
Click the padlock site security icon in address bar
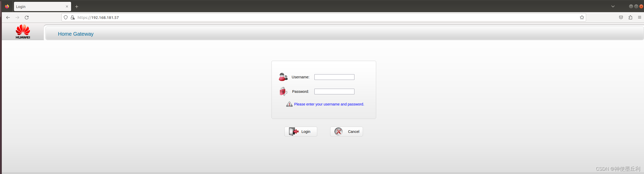click(73, 17)
